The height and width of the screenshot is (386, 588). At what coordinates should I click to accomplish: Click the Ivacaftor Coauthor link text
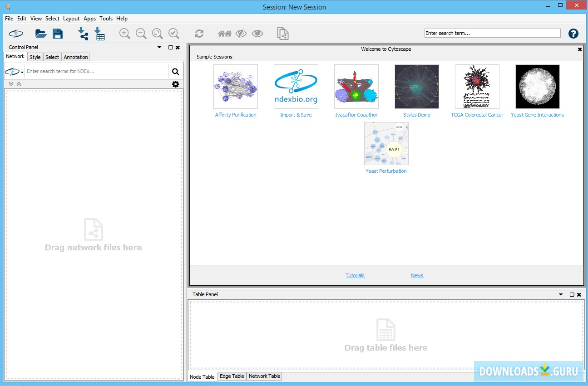[356, 115]
